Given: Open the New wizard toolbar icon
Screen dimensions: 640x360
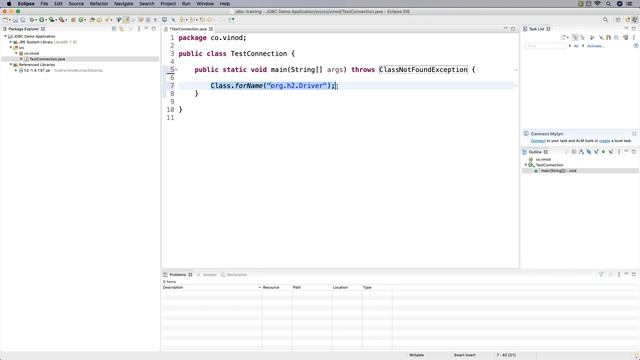Looking at the screenshot, I should click(x=5, y=20).
